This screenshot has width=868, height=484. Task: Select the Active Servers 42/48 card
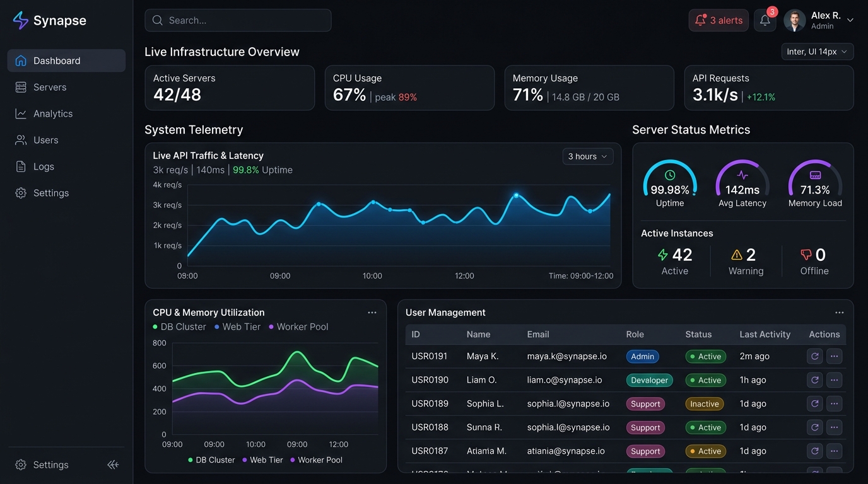230,88
